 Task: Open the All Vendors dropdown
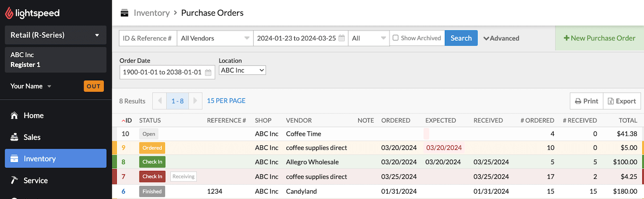(x=215, y=38)
